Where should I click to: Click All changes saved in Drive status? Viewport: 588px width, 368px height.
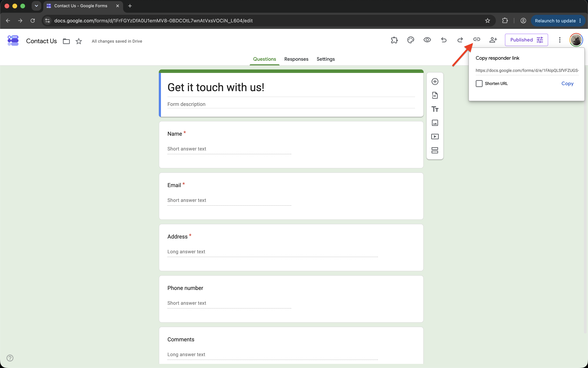[117, 41]
